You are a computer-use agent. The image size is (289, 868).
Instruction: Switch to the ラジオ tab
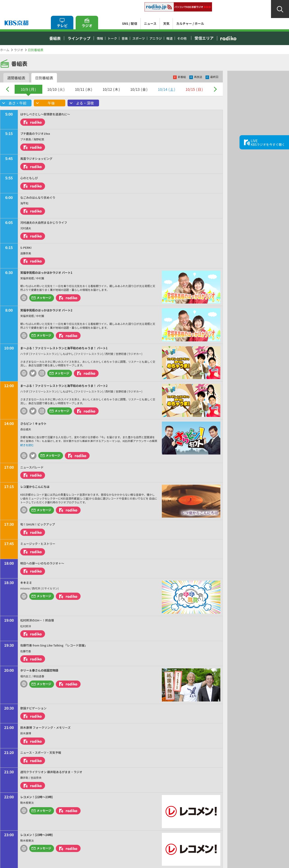[87, 23]
